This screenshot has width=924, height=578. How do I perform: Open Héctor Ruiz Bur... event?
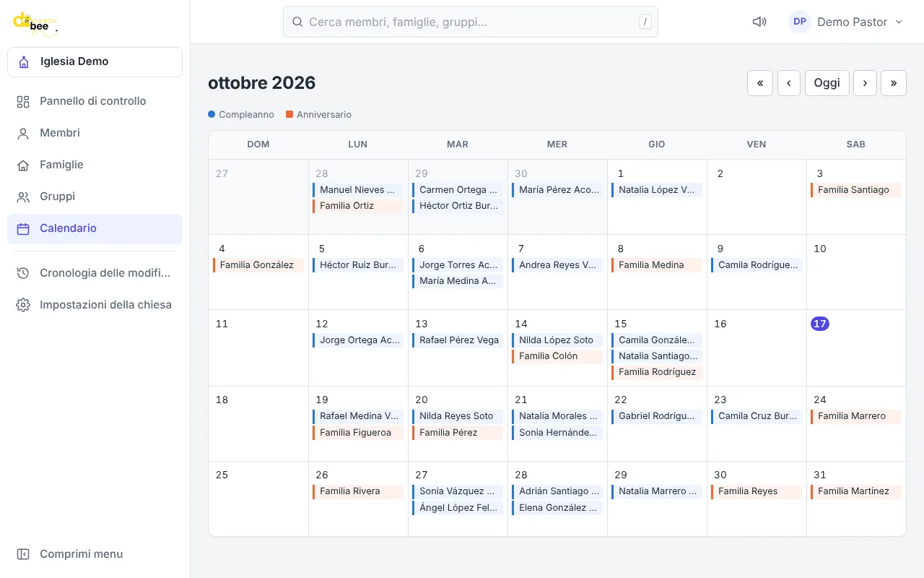tap(358, 265)
